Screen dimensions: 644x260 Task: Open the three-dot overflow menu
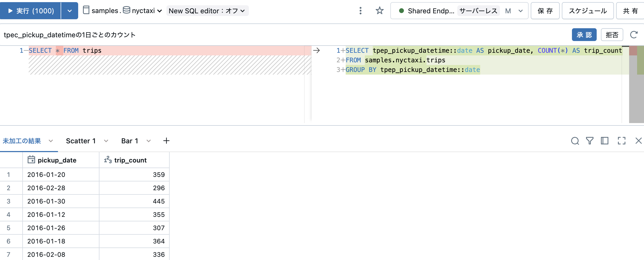point(361,11)
